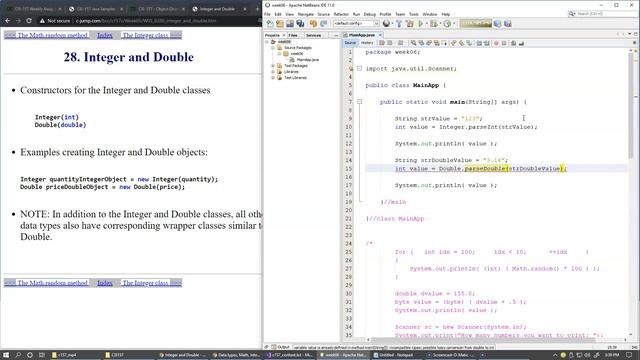
Task: Click the bottom 'The Integer class' link
Action: tap(145, 283)
